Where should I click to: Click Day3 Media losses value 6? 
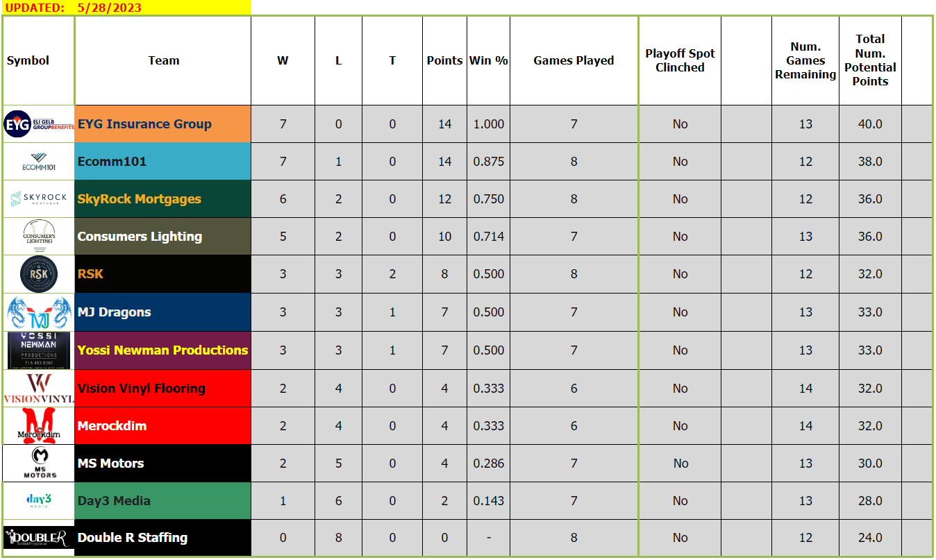[338, 501]
